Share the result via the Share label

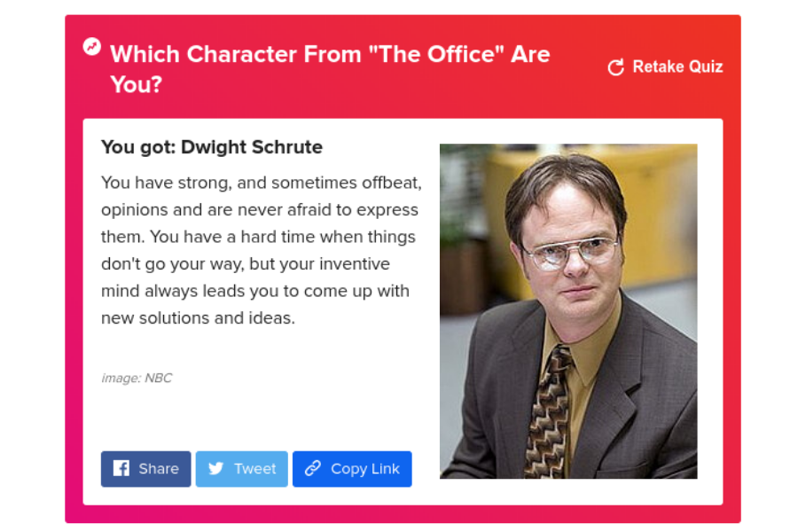coord(159,468)
